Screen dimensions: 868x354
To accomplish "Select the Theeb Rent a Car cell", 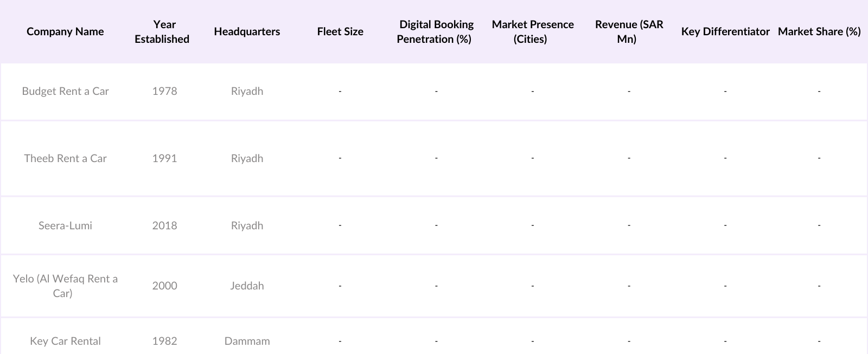I will (x=65, y=158).
